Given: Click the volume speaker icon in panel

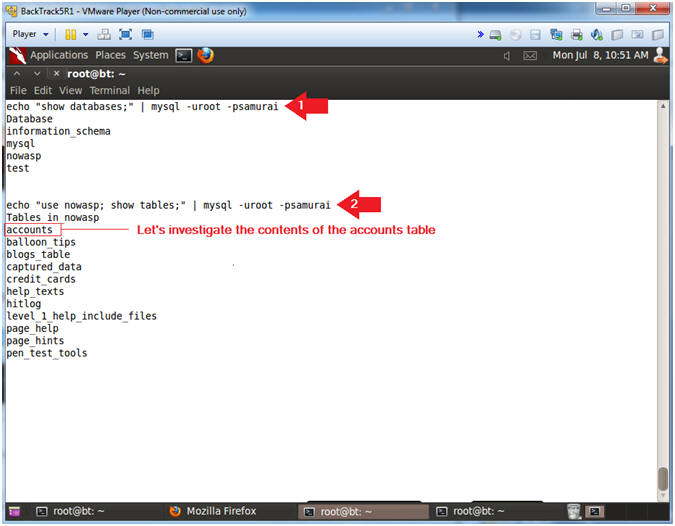Looking at the screenshot, I should [x=507, y=56].
